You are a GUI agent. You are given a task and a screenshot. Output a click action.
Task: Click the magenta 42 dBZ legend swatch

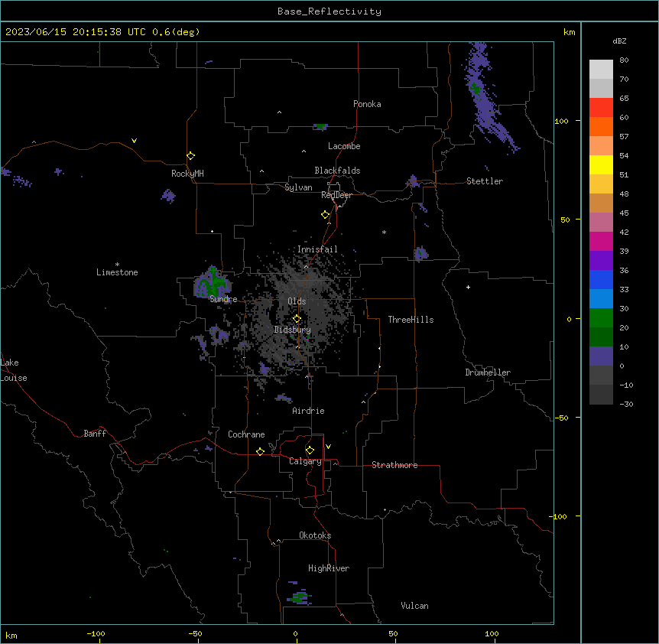(601, 241)
